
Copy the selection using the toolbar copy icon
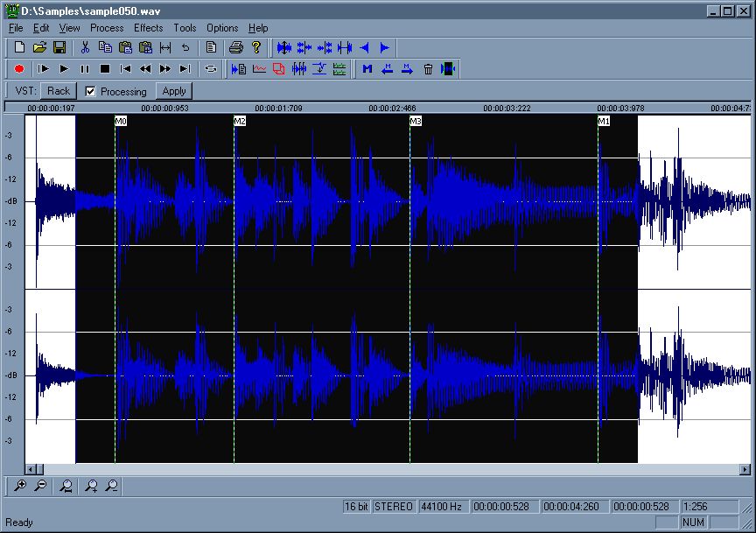tap(105, 47)
